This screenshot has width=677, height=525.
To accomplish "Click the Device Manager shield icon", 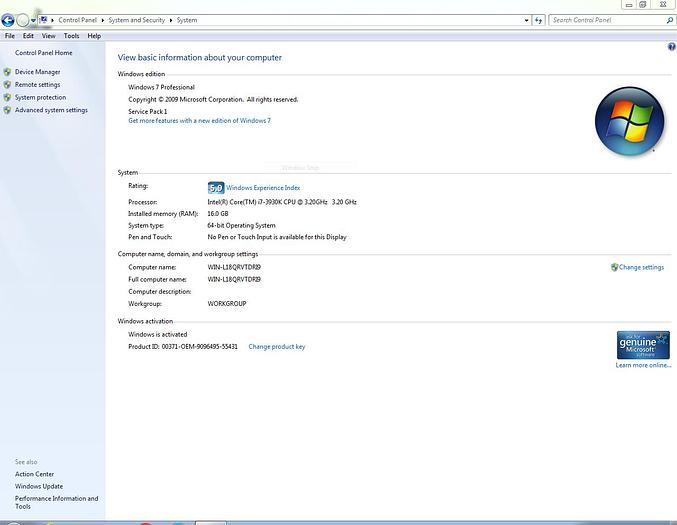I will pos(7,72).
